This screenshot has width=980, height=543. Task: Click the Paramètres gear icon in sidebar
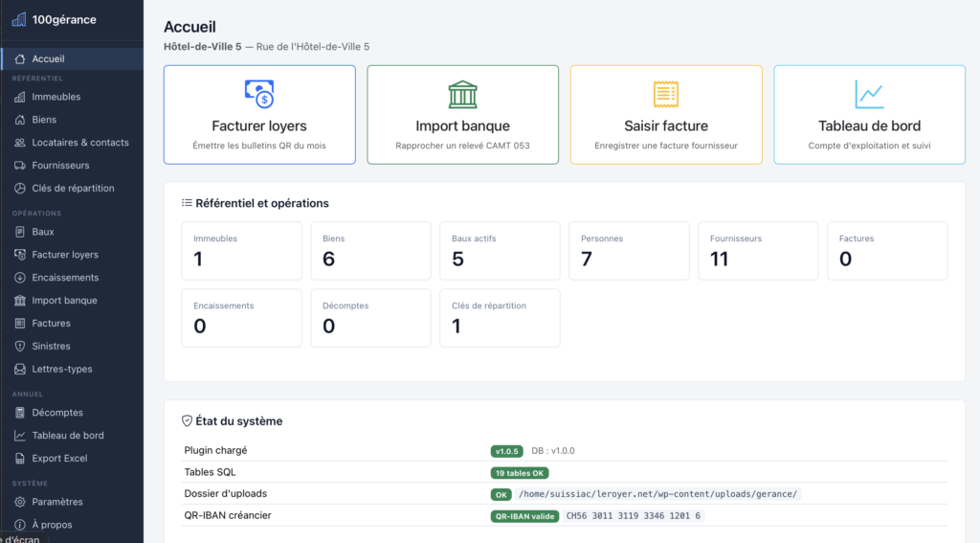click(20, 502)
